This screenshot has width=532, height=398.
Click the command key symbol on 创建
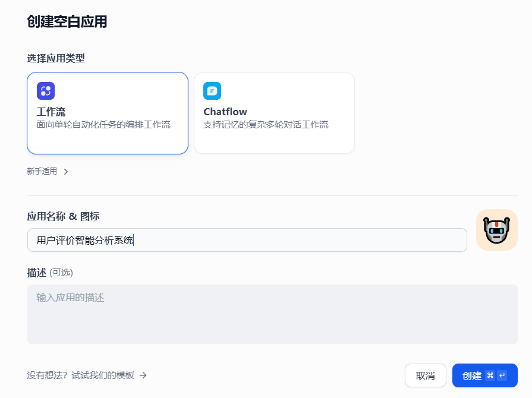[490, 375]
